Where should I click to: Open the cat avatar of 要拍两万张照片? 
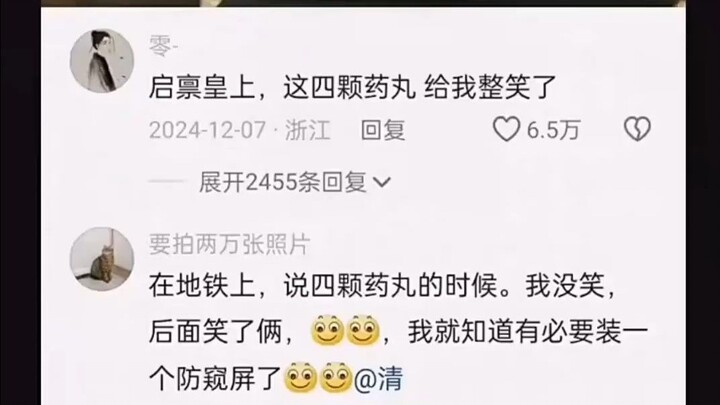point(102,259)
